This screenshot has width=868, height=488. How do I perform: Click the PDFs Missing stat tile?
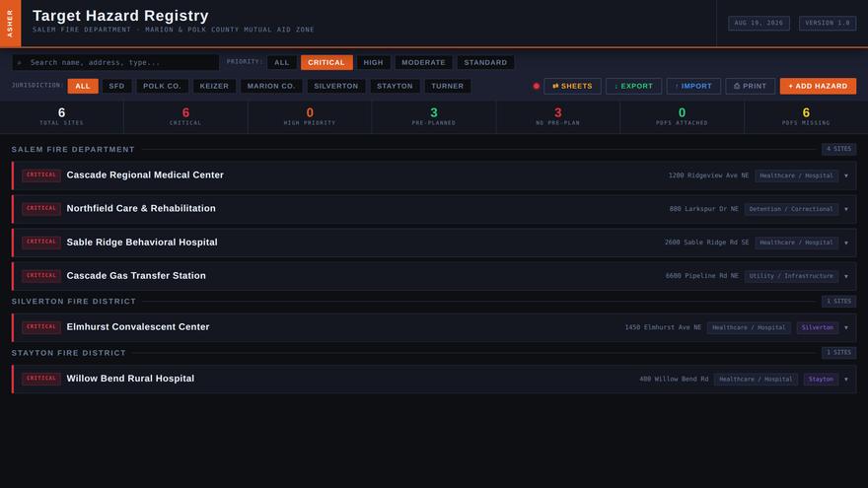[806, 116]
